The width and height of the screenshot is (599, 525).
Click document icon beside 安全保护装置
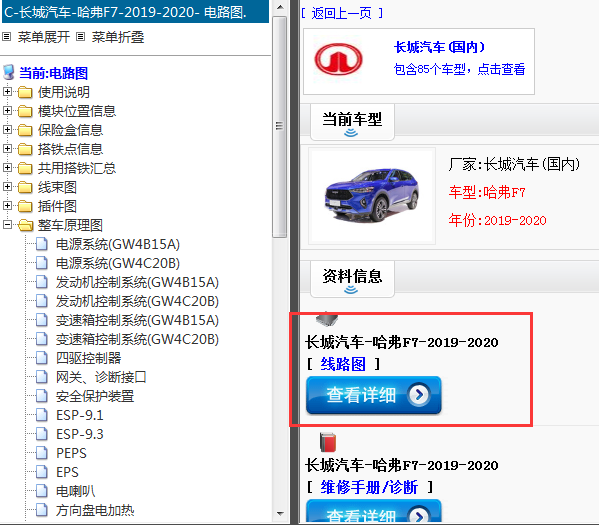pos(42,396)
